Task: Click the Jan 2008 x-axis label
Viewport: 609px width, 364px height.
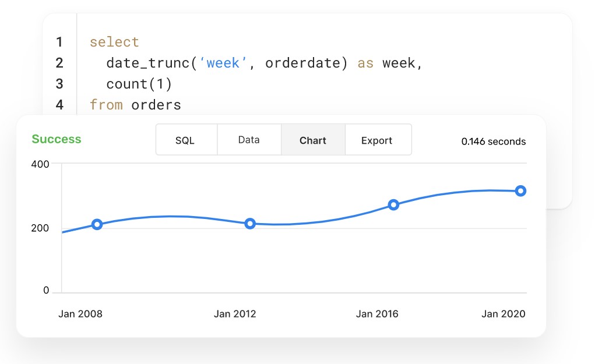Action: (80, 314)
